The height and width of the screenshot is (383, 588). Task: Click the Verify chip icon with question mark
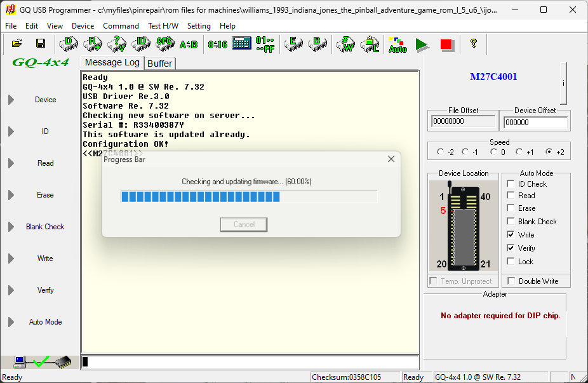tap(117, 44)
